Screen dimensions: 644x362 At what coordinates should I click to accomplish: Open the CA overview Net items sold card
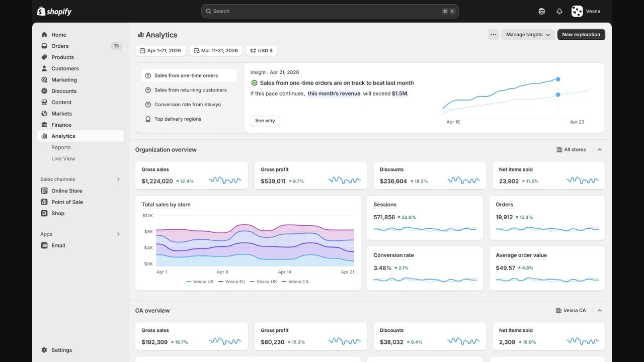[x=549, y=336]
